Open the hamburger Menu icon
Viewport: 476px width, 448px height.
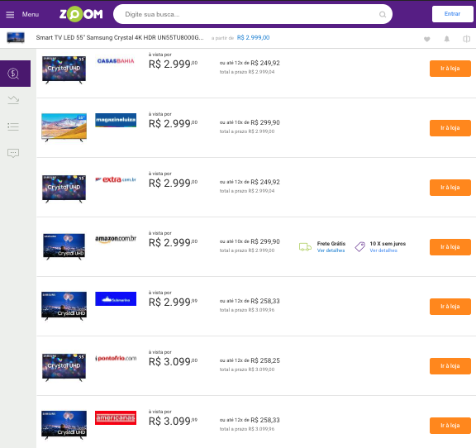pos(10,14)
